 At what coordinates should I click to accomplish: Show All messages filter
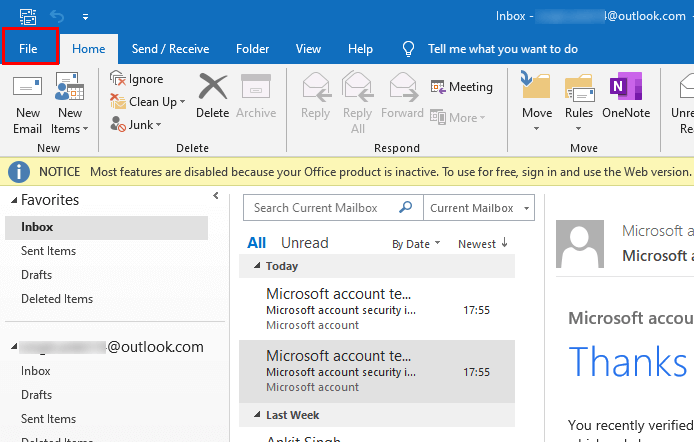coord(256,243)
